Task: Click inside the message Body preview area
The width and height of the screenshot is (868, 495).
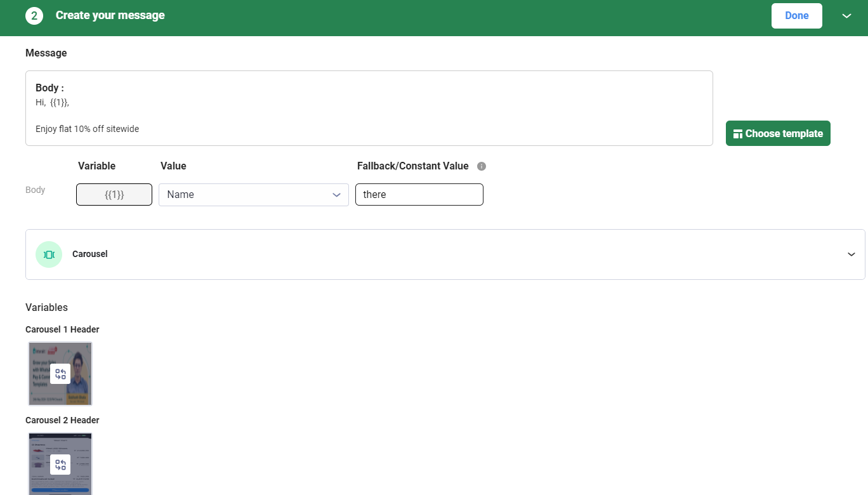Action: tap(368, 108)
